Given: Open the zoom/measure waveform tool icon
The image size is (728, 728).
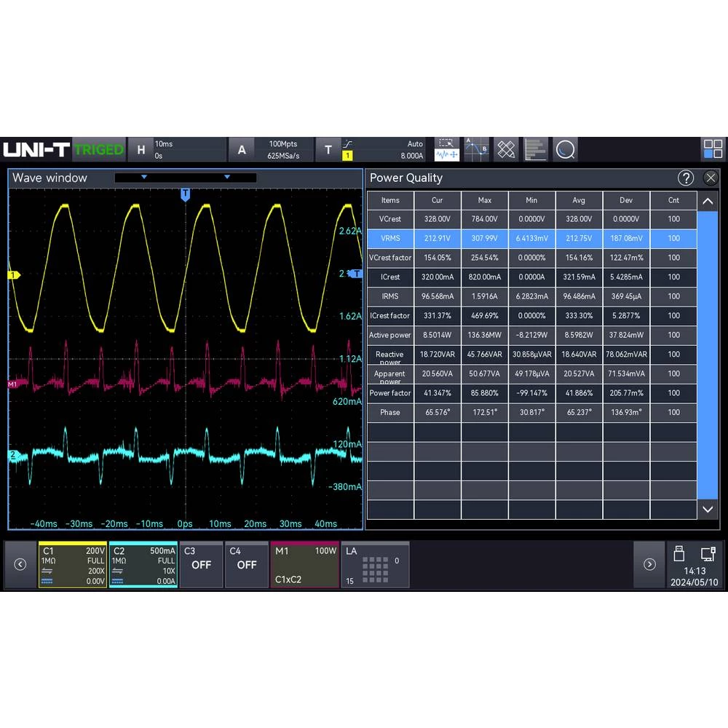Looking at the screenshot, I should click(x=447, y=149).
